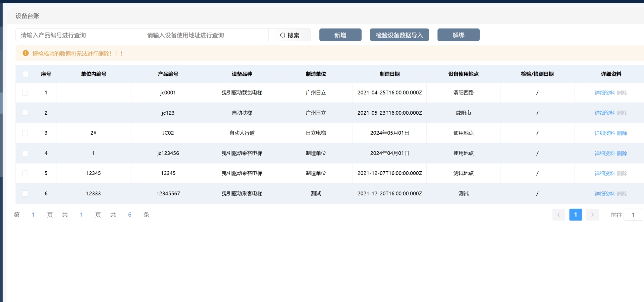Open 详细资料 for product jc123

pyautogui.click(x=604, y=113)
